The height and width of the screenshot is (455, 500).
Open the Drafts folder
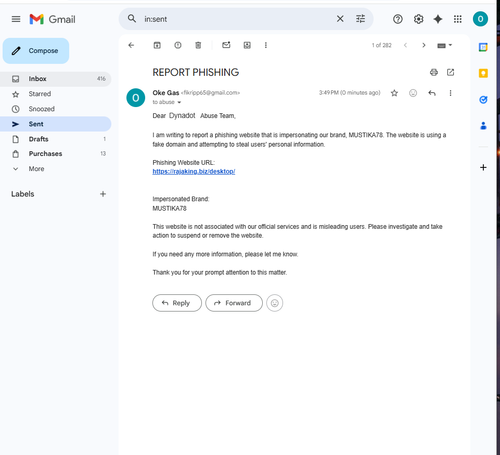point(55,139)
